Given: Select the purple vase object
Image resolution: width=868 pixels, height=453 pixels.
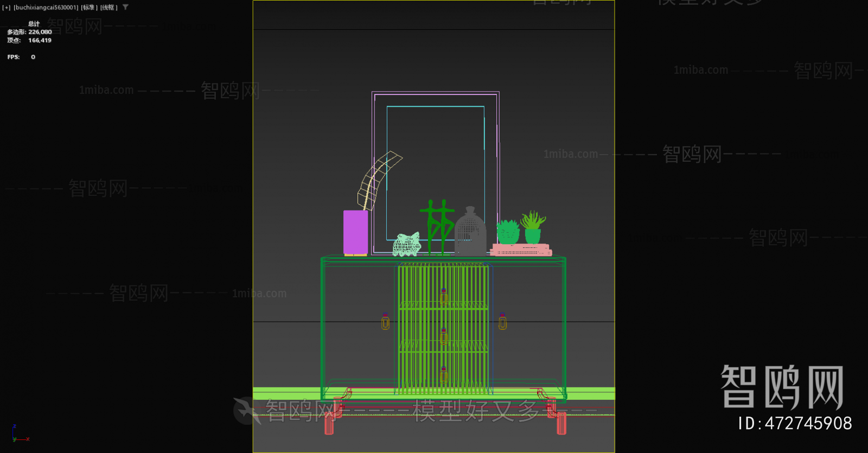Looking at the screenshot, I should [355, 232].
